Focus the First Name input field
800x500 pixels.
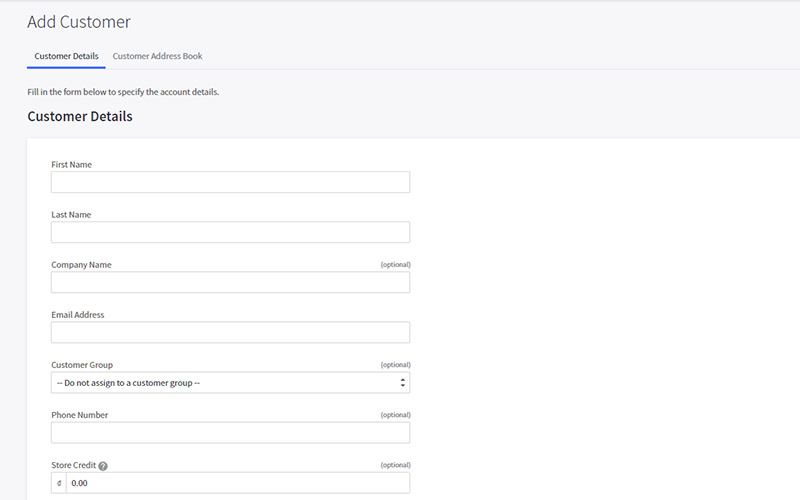pyautogui.click(x=230, y=182)
